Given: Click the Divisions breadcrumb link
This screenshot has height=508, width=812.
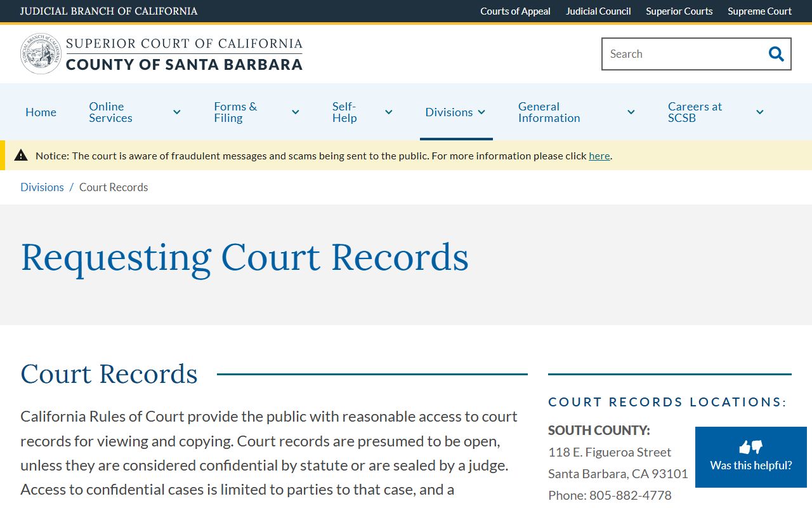Looking at the screenshot, I should point(42,187).
